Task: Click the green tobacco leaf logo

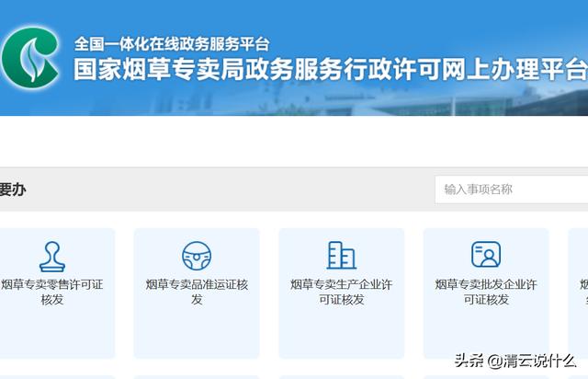Action: click(x=30, y=57)
